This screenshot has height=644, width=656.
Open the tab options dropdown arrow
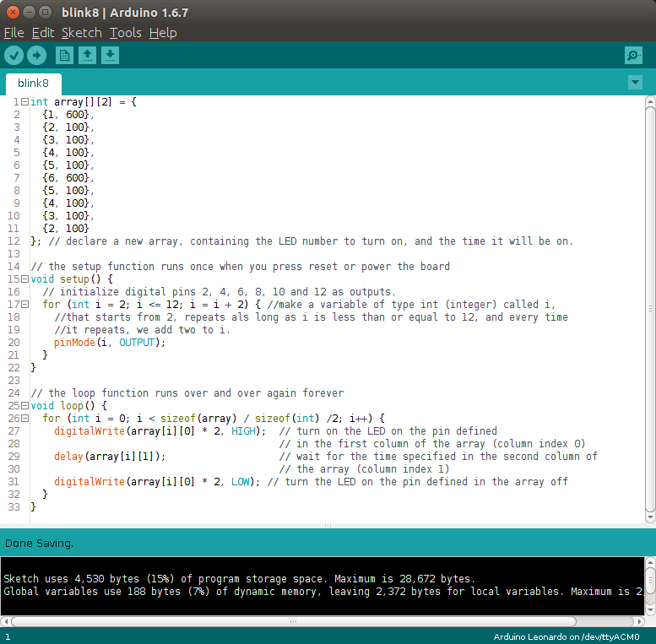[635, 83]
